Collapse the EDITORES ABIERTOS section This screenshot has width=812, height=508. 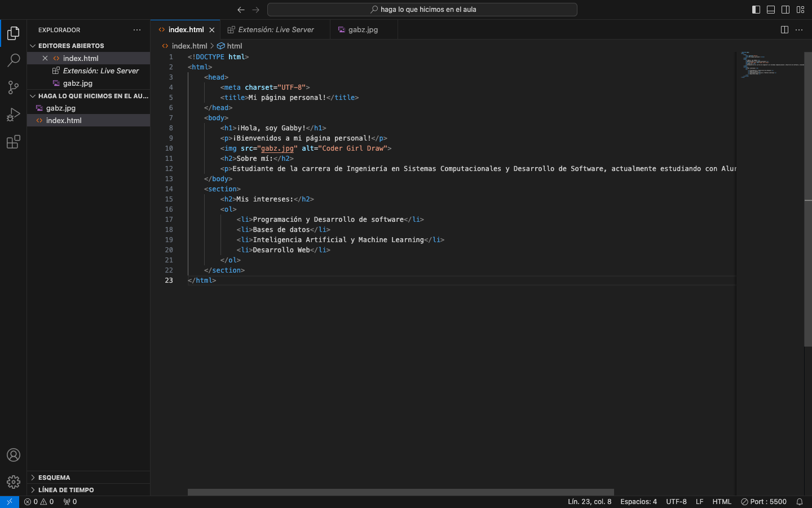click(89, 46)
